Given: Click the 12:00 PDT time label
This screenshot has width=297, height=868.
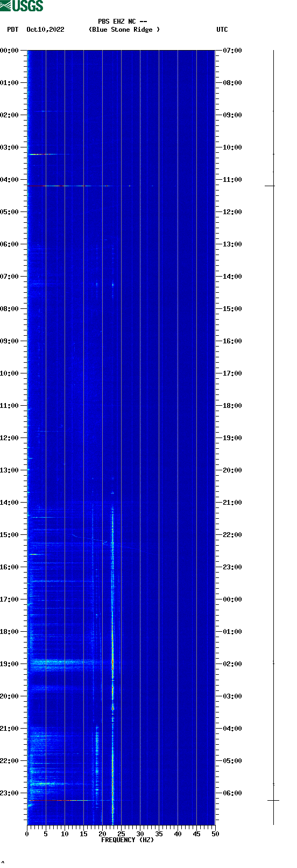Looking at the screenshot, I should (x=10, y=437).
